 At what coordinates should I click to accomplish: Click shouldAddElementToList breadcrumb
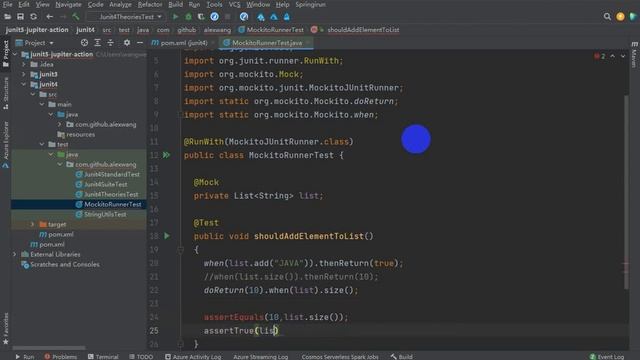[x=363, y=30]
